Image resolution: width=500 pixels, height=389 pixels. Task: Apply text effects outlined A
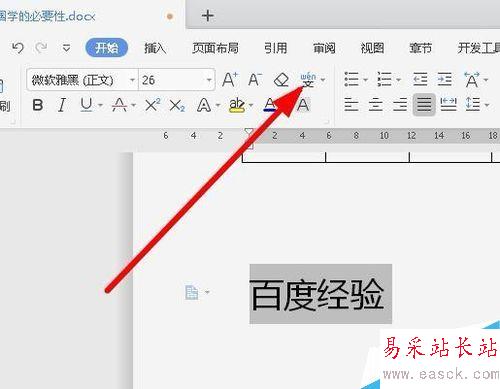click(x=204, y=105)
